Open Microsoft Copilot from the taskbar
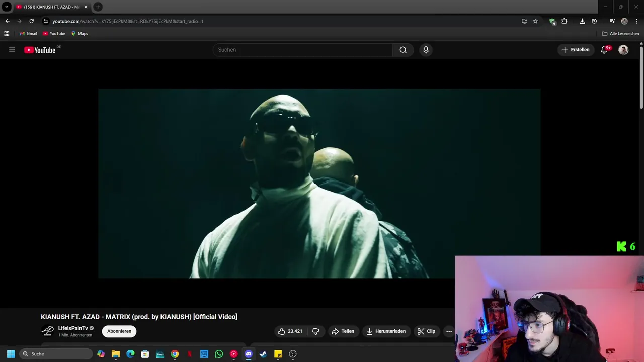Viewport: 644px width, 362px height. click(101, 354)
